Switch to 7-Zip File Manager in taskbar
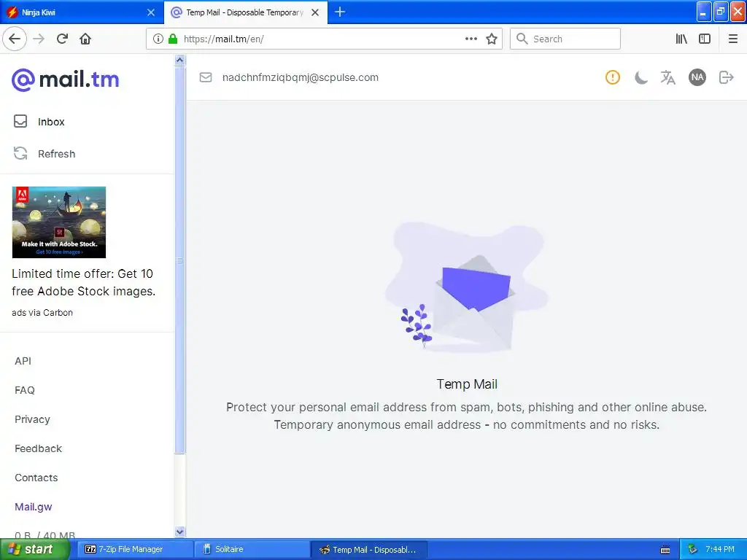The image size is (747, 560). click(133, 549)
